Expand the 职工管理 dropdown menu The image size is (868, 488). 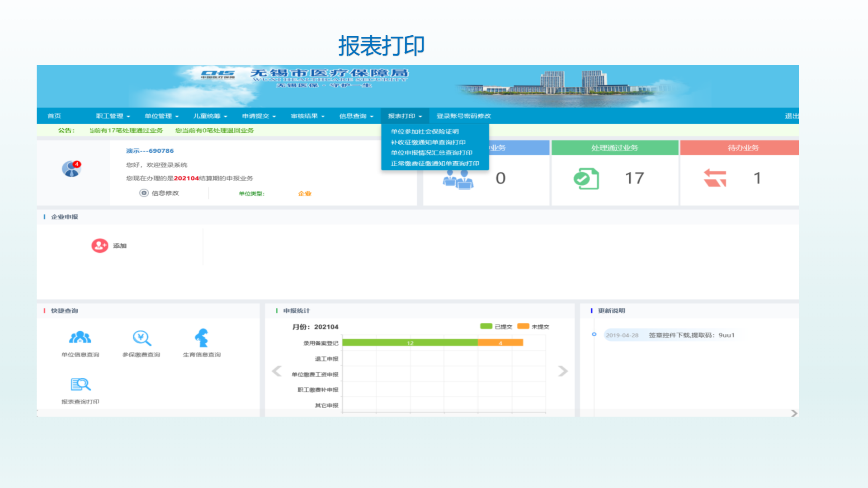[x=113, y=116]
